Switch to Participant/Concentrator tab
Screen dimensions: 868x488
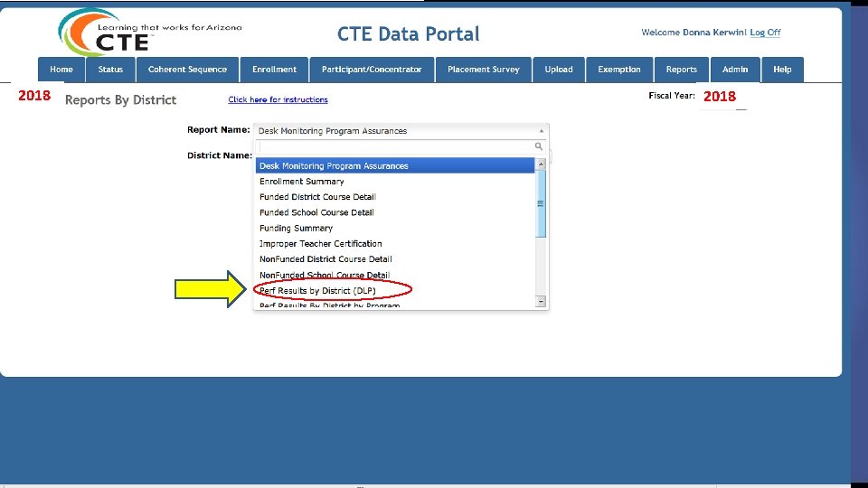coord(372,70)
